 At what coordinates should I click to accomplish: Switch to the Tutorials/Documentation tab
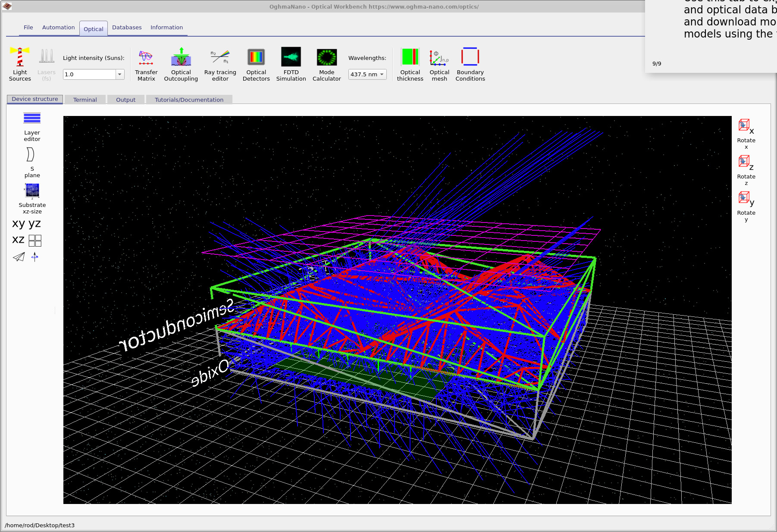189,100
